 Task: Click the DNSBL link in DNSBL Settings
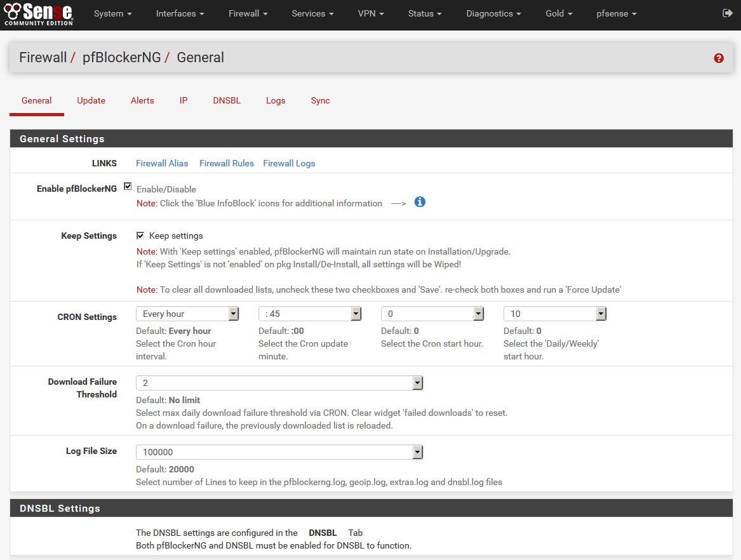(x=323, y=533)
